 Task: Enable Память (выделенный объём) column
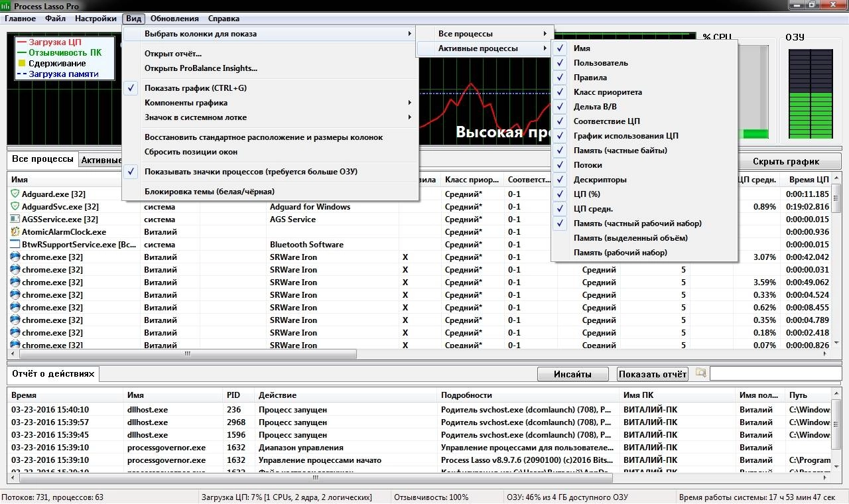tap(644, 238)
